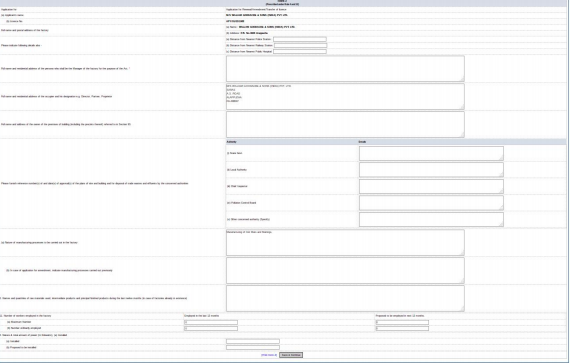The width and height of the screenshot is (570, 363).
Task: Focus the premises owner name and address textarea
Action: point(345,125)
